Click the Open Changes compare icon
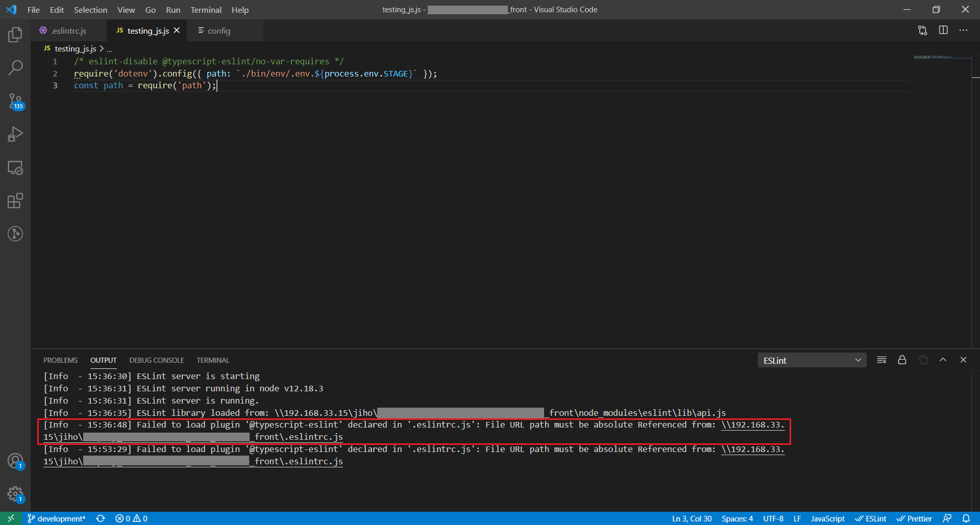Viewport: 980px width, 525px height. 922,31
